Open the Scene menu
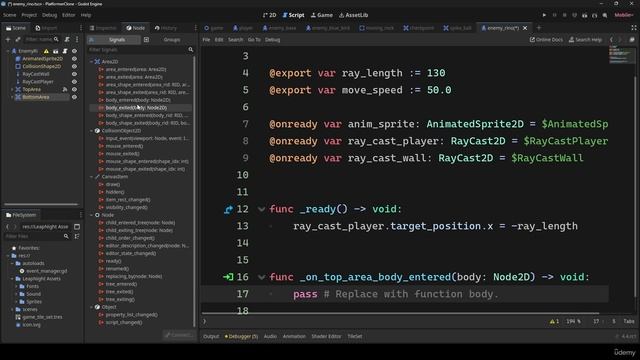 [9, 15]
